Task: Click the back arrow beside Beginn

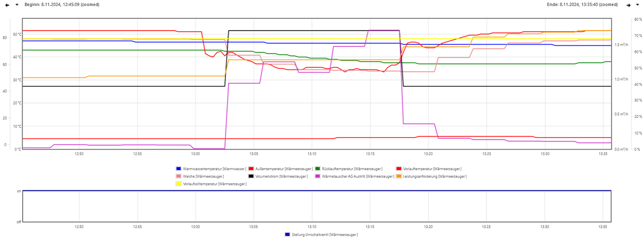Action: (x=7, y=5)
